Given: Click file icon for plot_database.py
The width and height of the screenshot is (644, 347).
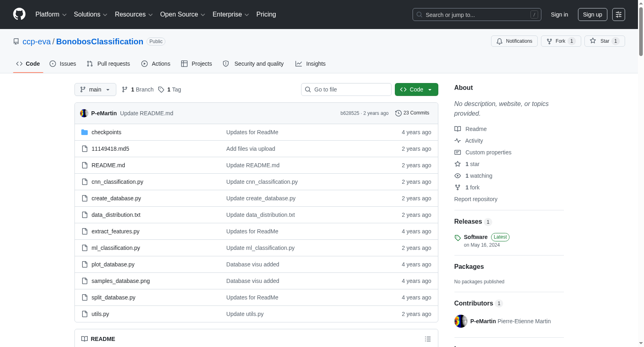Looking at the screenshot, I should coord(85,264).
